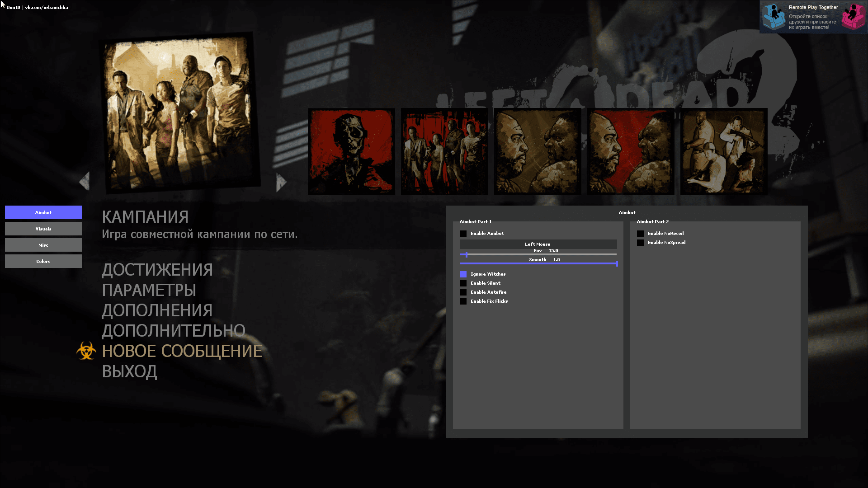The height and width of the screenshot is (488, 868).
Task: Select the red four survivors mode thumbnail
Action: (444, 152)
